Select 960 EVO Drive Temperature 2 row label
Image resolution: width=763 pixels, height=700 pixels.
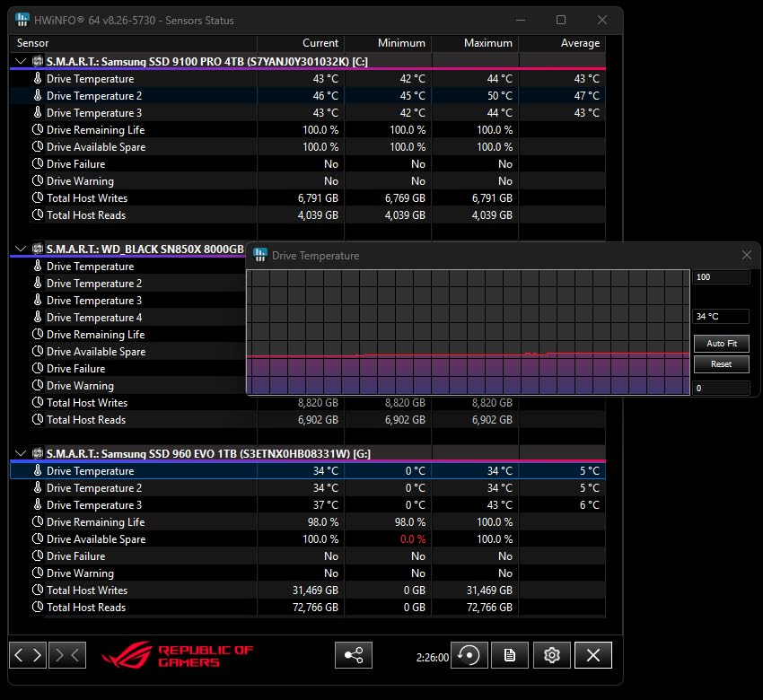(94, 488)
